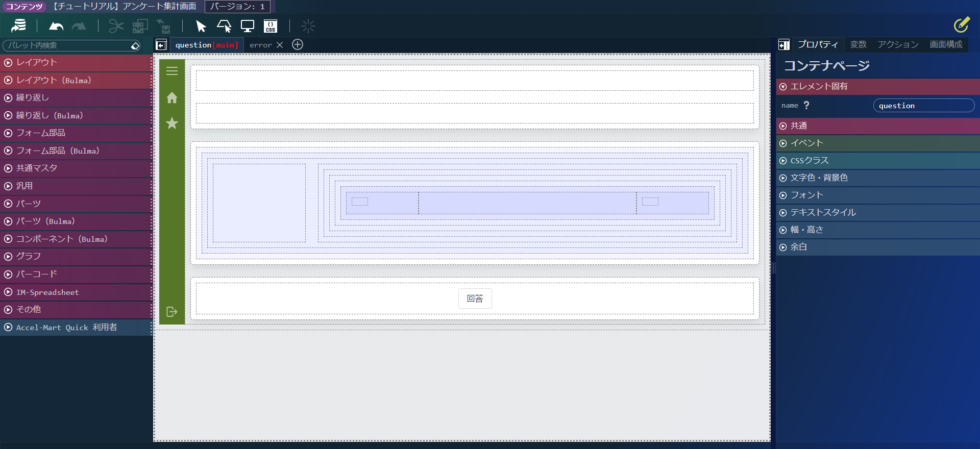Click the scissors cut icon

tap(116, 26)
